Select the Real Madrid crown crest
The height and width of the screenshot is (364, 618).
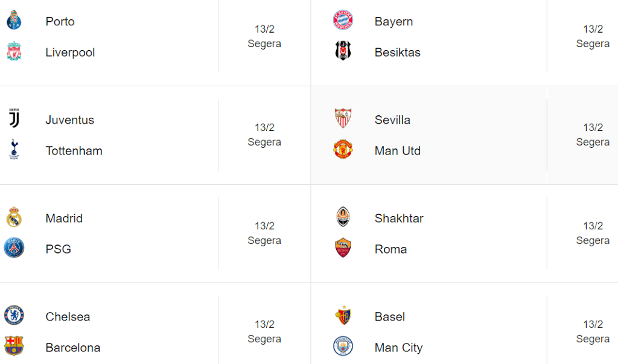[14, 218]
